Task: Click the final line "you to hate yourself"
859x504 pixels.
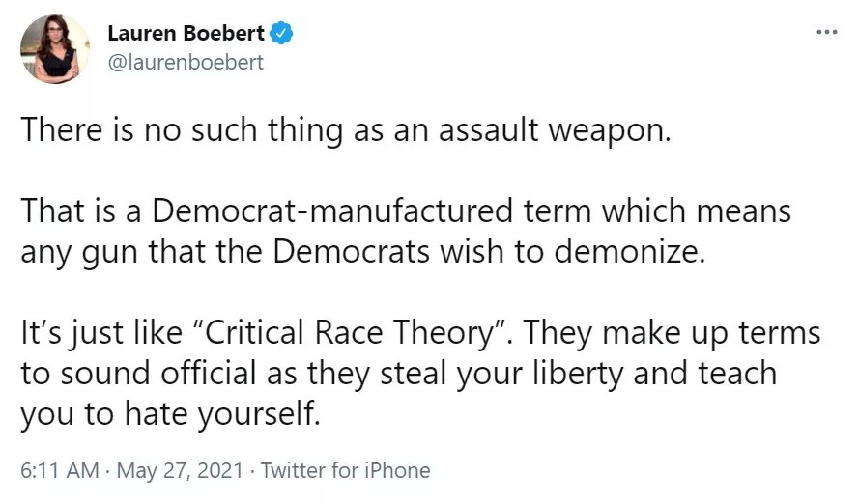Action: tap(169, 413)
